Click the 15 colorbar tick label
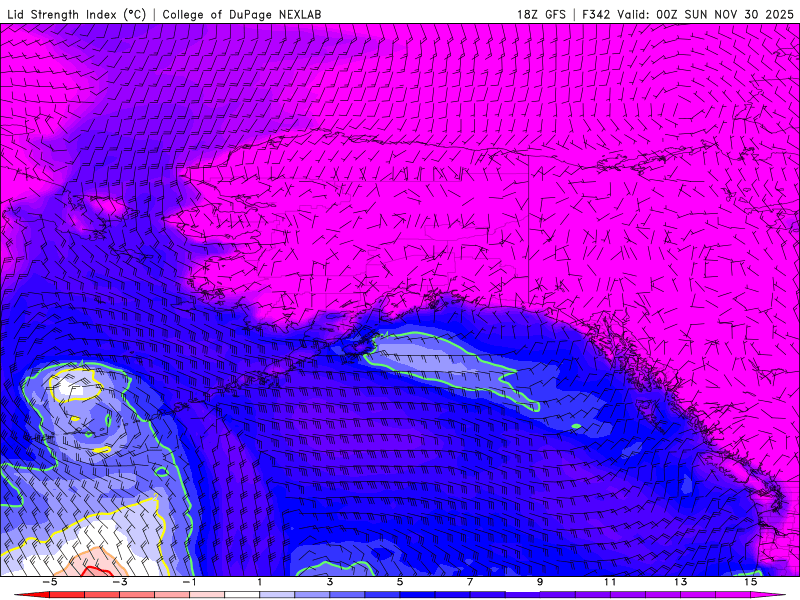Image resolution: width=800 pixels, height=600 pixels. click(x=751, y=582)
